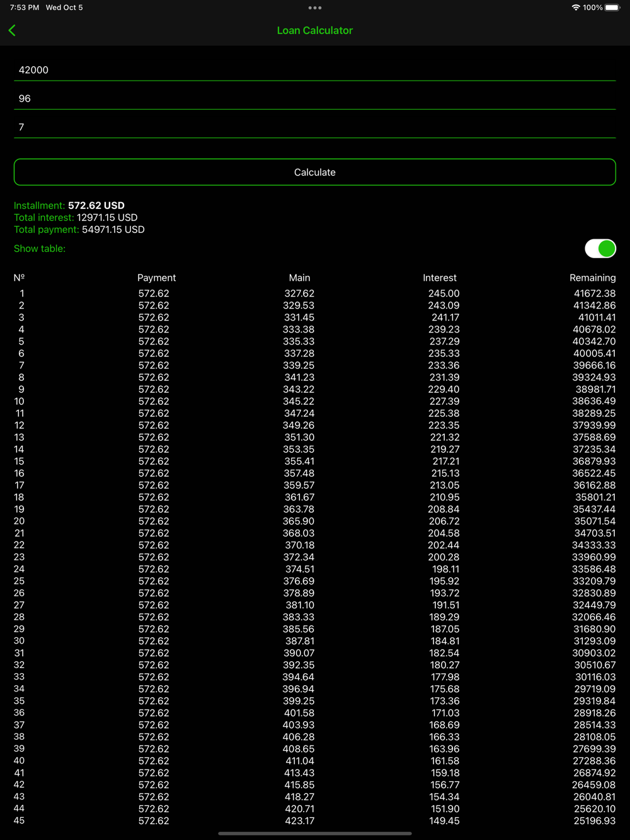Select main value 327.62 in row 1

pyautogui.click(x=299, y=293)
